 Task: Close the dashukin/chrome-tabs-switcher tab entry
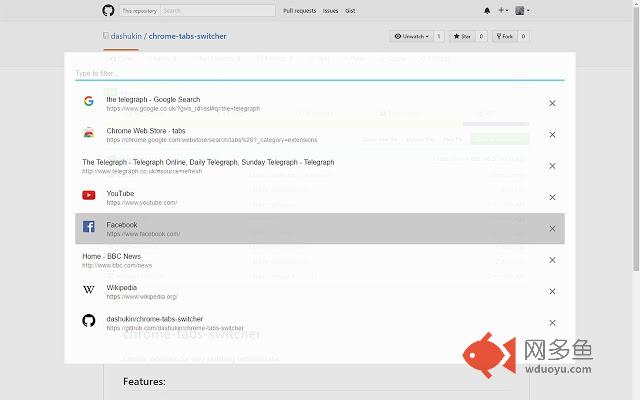coord(552,323)
